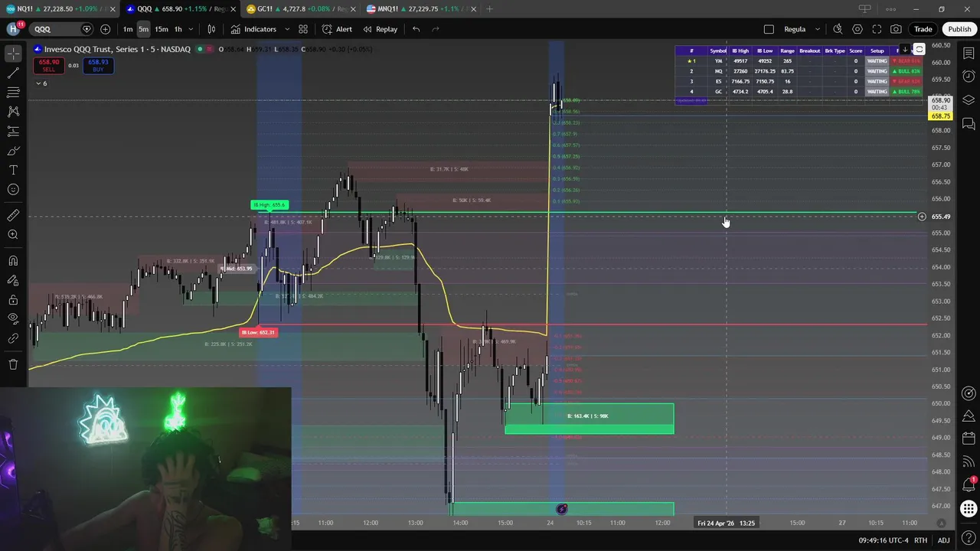Open the alerts clock panel icon

pos(969,77)
